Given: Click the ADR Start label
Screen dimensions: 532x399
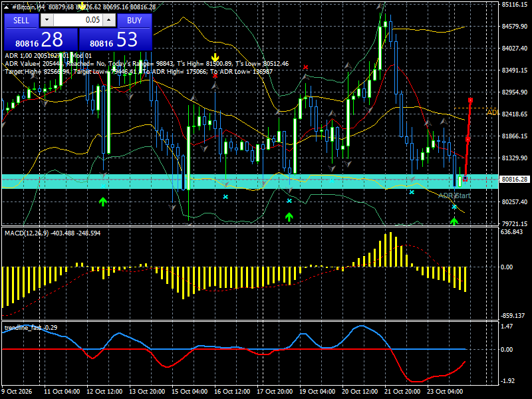Looking at the screenshot, I should [x=454, y=196].
